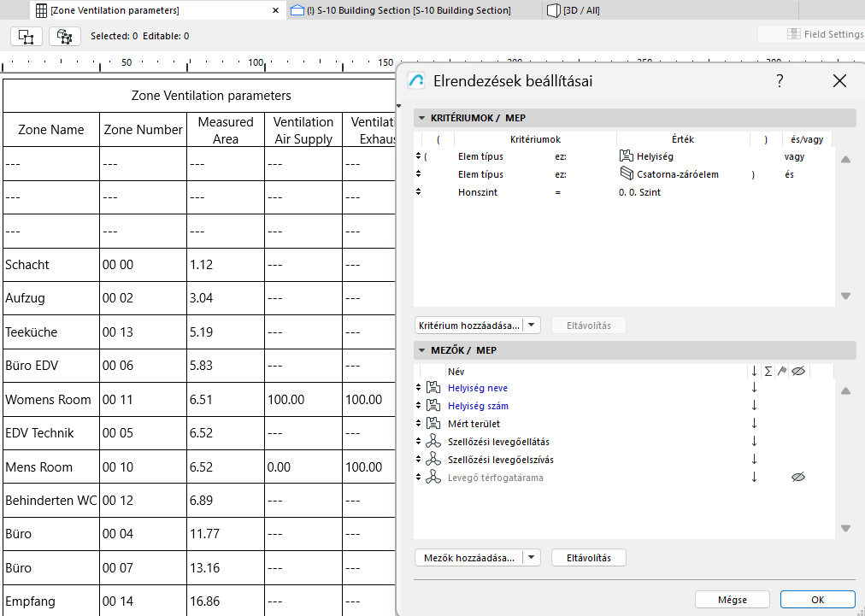Select the first selection tool icon in toolbar
Screen dimensions: 865x616
pyautogui.click(x=26, y=37)
